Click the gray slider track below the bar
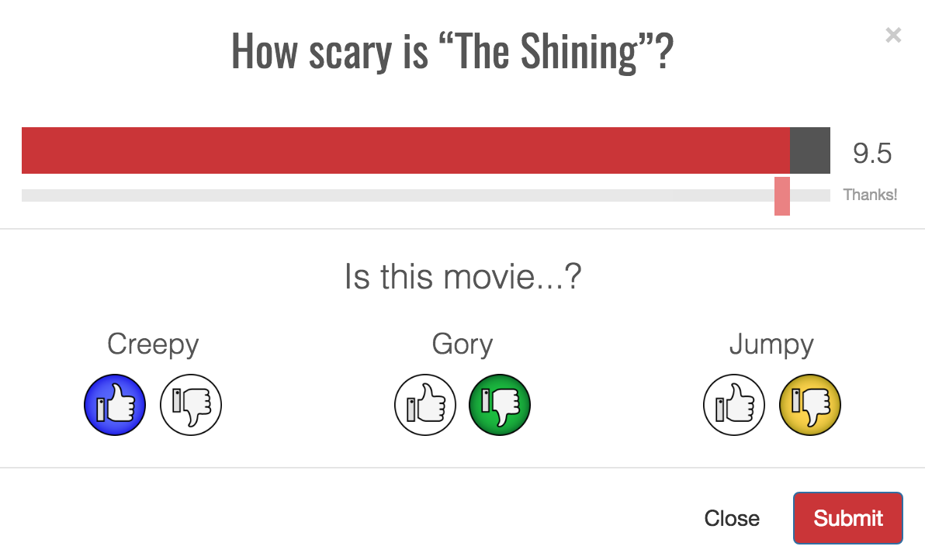925x560 pixels. point(426,195)
